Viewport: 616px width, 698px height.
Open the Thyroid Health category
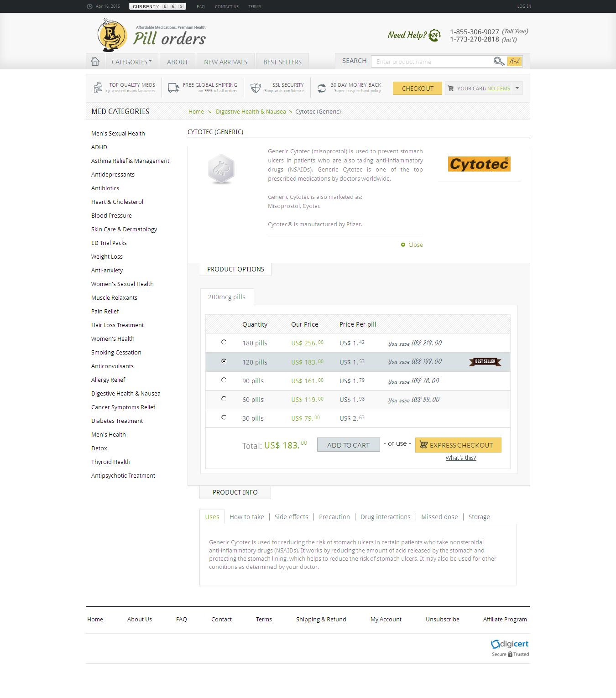pyautogui.click(x=111, y=462)
